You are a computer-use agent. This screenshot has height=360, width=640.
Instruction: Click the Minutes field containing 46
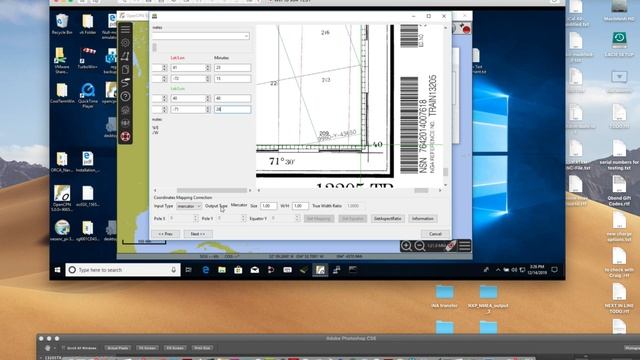coord(232,98)
